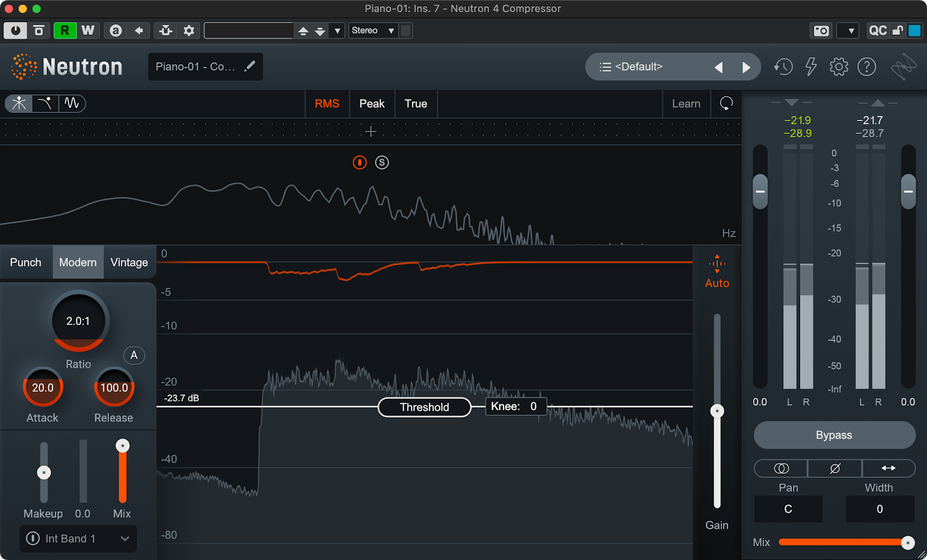Load next preset with down arrow
This screenshot has width=927, height=560.
[320, 31]
